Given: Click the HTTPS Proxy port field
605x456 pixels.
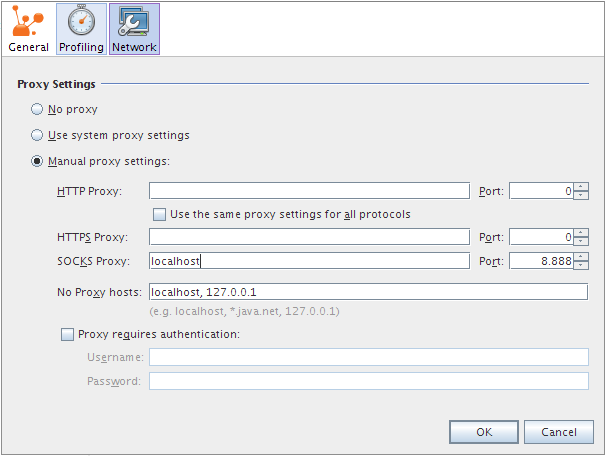Looking at the screenshot, I should click(x=541, y=237).
